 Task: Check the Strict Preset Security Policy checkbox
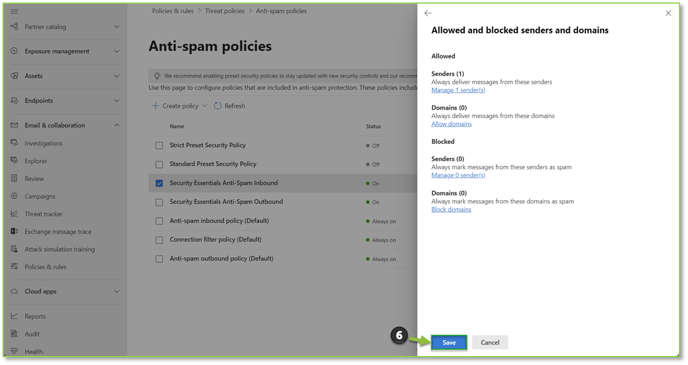point(159,145)
